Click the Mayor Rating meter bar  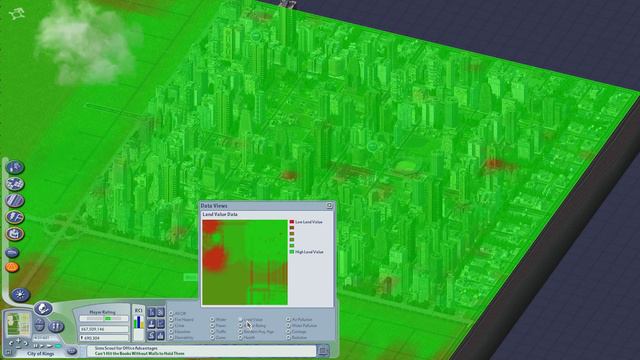[104, 318]
